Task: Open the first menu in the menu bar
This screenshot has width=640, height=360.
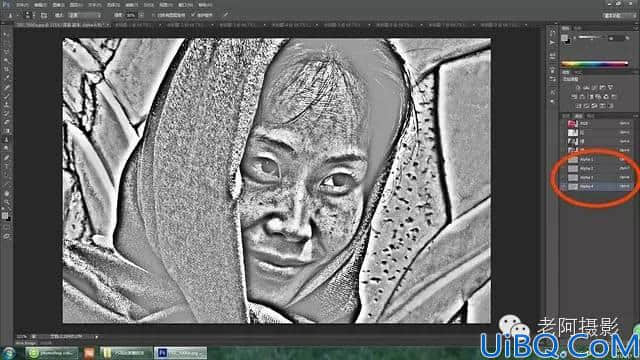Action: [x=22, y=5]
